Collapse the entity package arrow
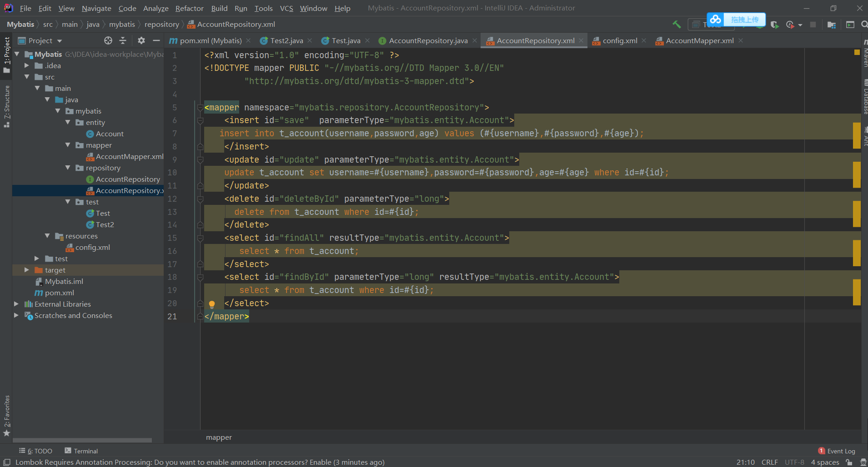The width and height of the screenshot is (868, 467). point(68,122)
